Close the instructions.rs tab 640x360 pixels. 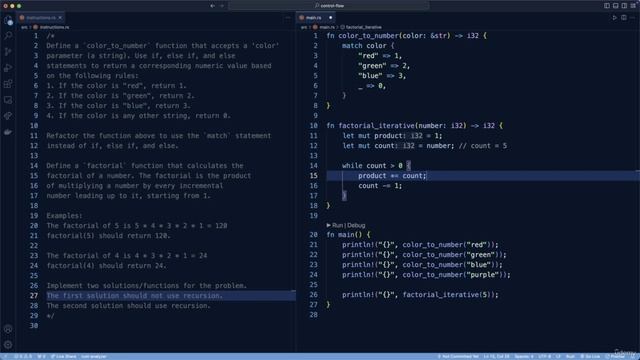(60, 18)
